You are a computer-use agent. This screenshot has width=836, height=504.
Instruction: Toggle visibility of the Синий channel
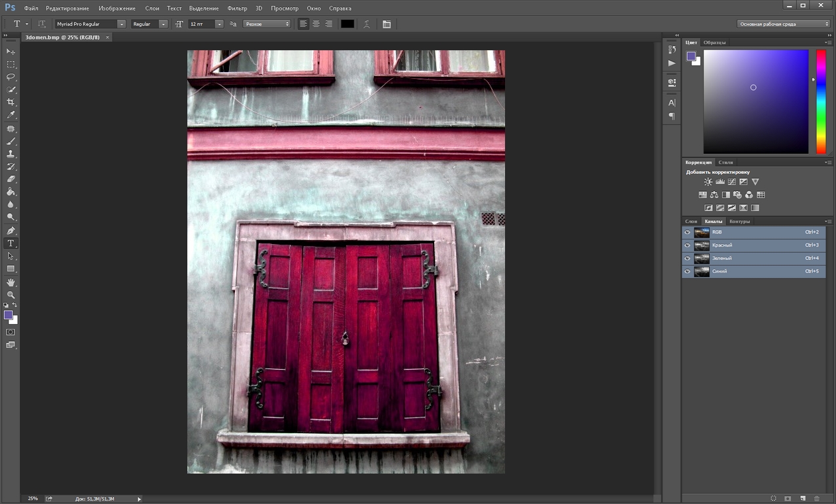pyautogui.click(x=687, y=272)
